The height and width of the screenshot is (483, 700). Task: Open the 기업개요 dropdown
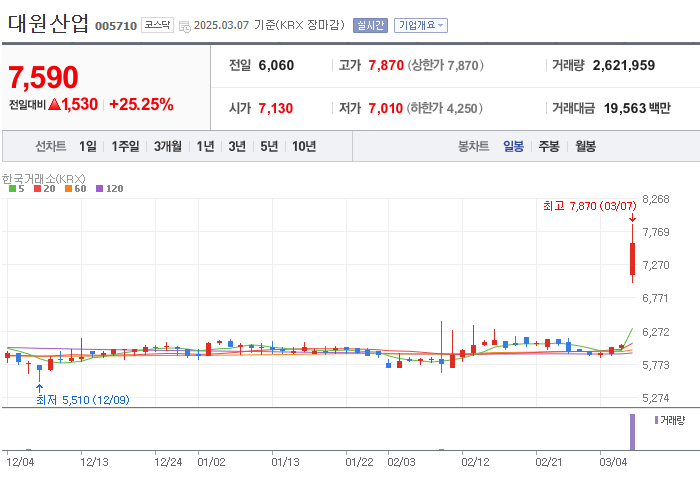421,25
